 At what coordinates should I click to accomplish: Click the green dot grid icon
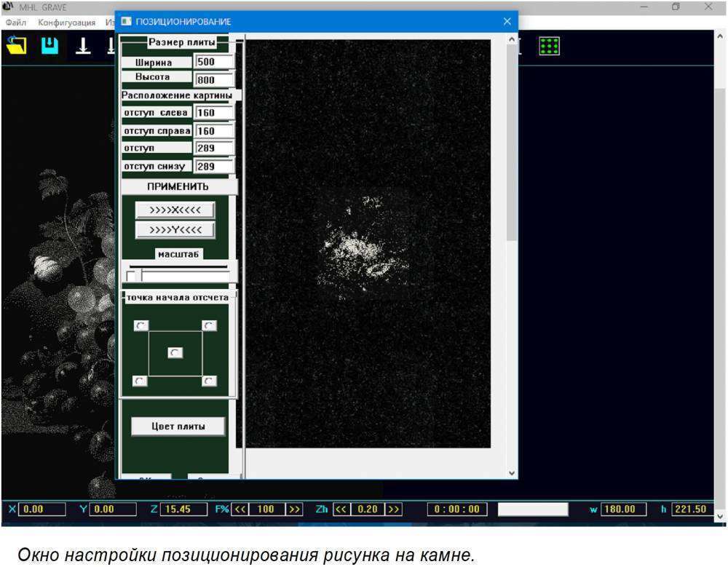tap(548, 46)
